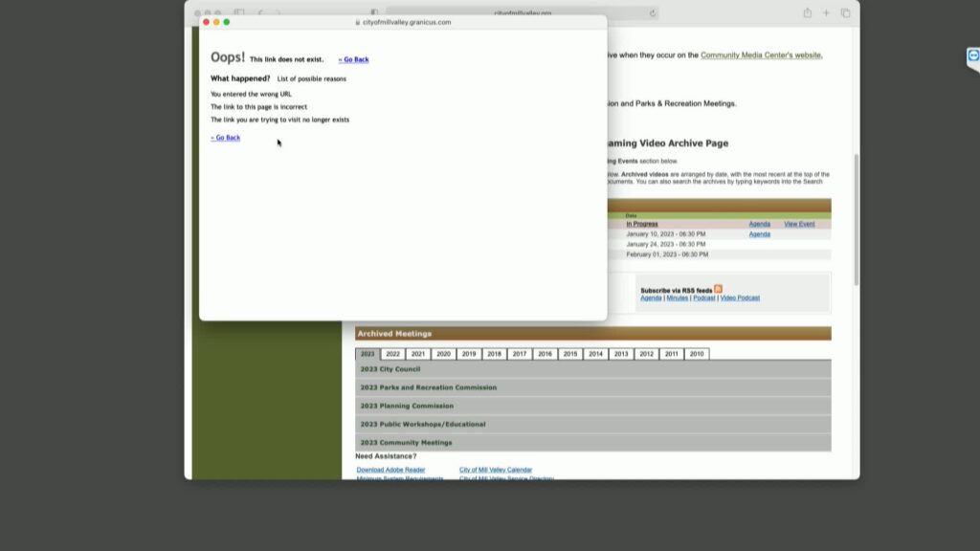980x551 pixels.
Task: Open Agenda for January 10, 2023 meeting
Action: [759, 234]
